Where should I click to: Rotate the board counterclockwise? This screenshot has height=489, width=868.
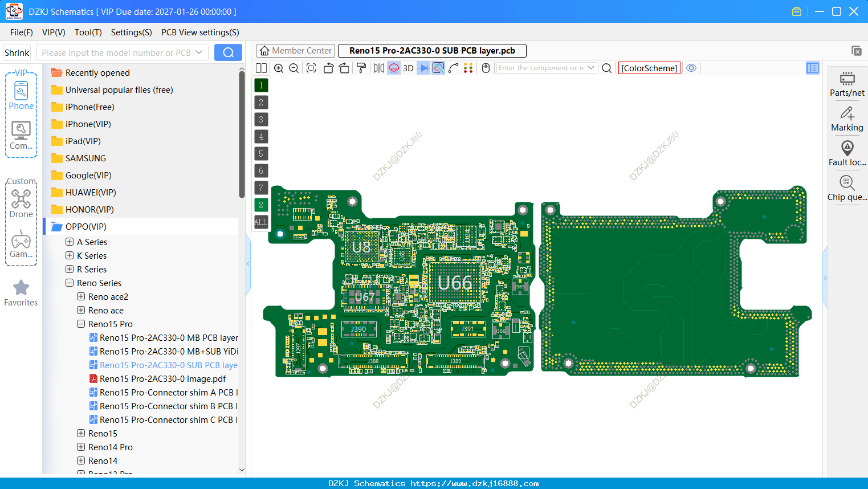click(328, 68)
